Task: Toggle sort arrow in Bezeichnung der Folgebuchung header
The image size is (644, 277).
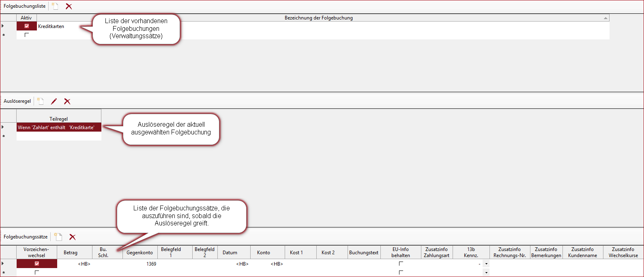Action: pyautogui.click(x=605, y=18)
